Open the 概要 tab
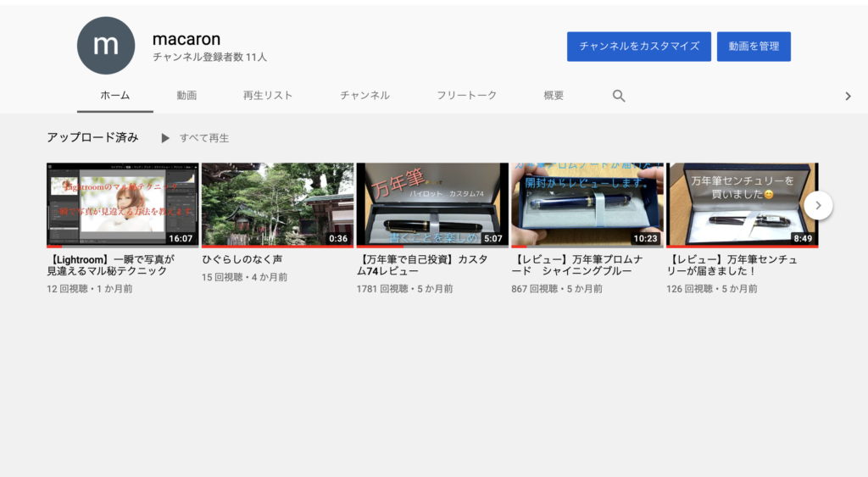This screenshot has width=868, height=477. point(554,96)
